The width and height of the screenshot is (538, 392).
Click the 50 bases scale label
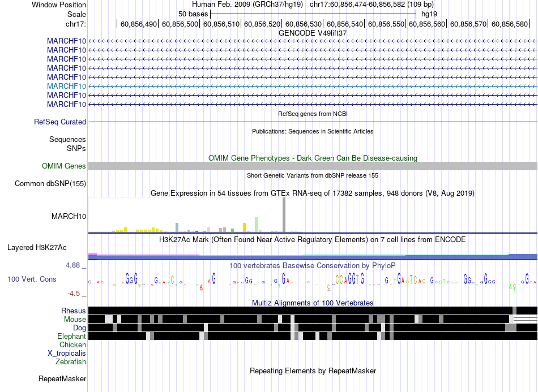(193, 14)
